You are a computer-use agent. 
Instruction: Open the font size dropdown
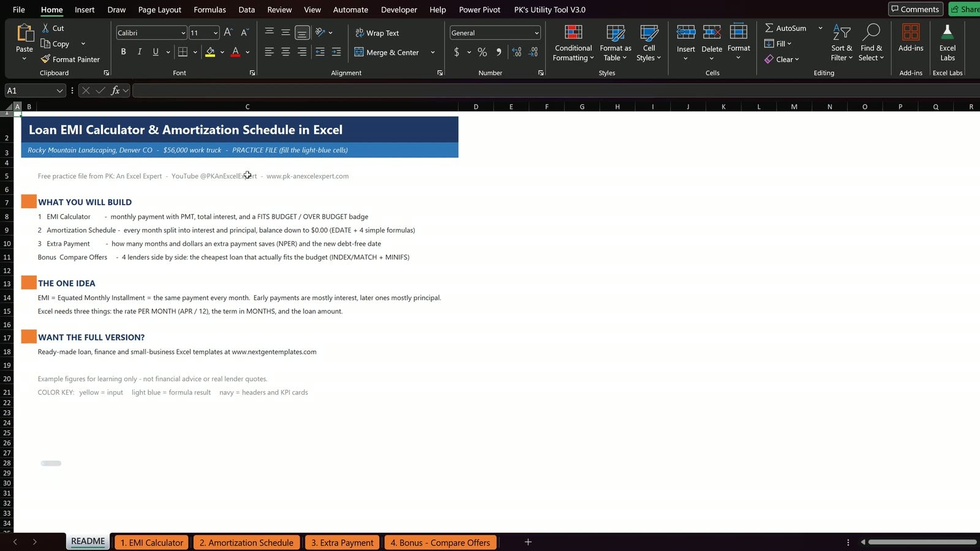tap(216, 33)
